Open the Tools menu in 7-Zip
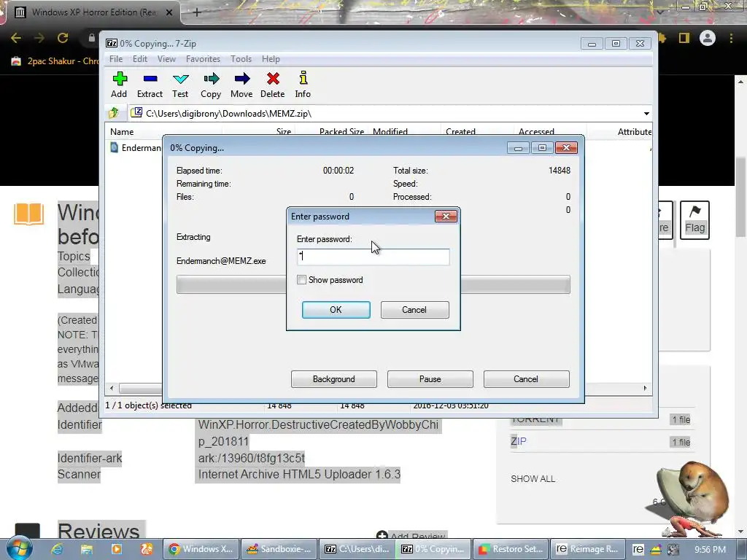Image resolution: width=747 pixels, height=560 pixels. pyautogui.click(x=241, y=58)
